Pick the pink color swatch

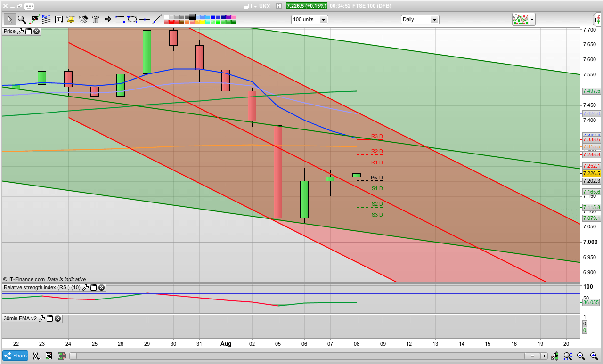click(234, 17)
